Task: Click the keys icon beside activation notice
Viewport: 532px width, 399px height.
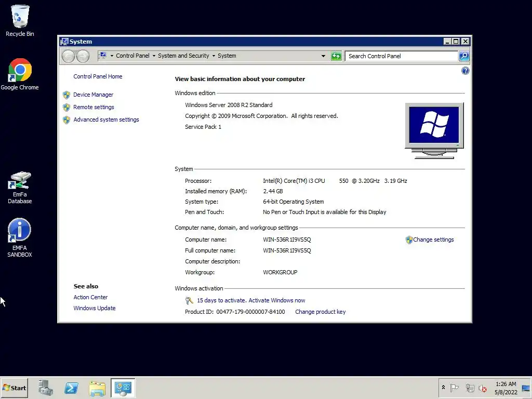Action: point(189,300)
